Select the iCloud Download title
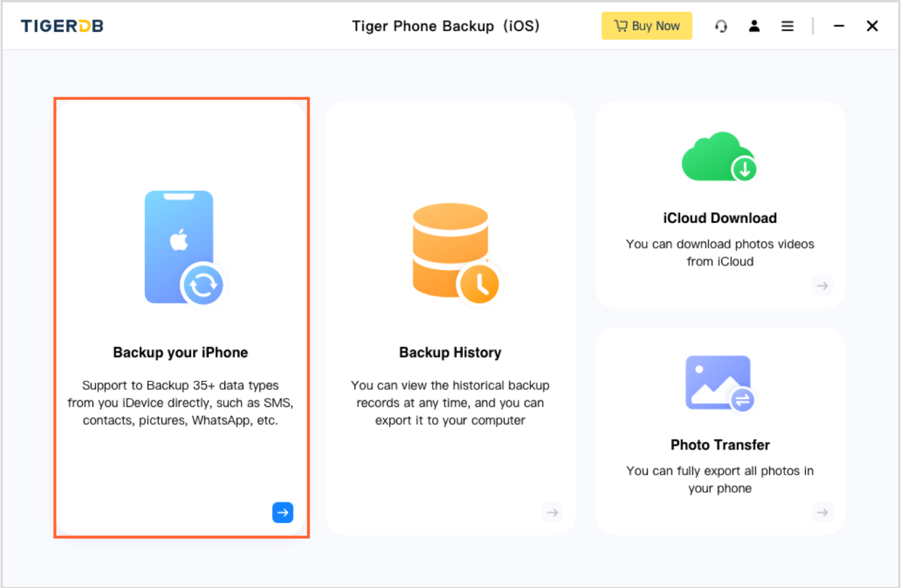Viewport: 901px width, 588px height. 720,218
